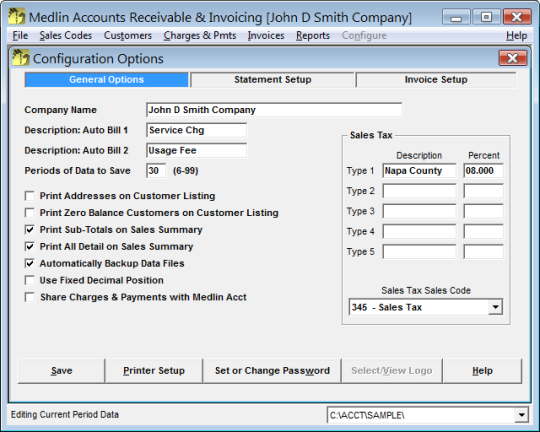Open Printer Setup
The height and width of the screenshot is (432, 540).
tap(154, 371)
